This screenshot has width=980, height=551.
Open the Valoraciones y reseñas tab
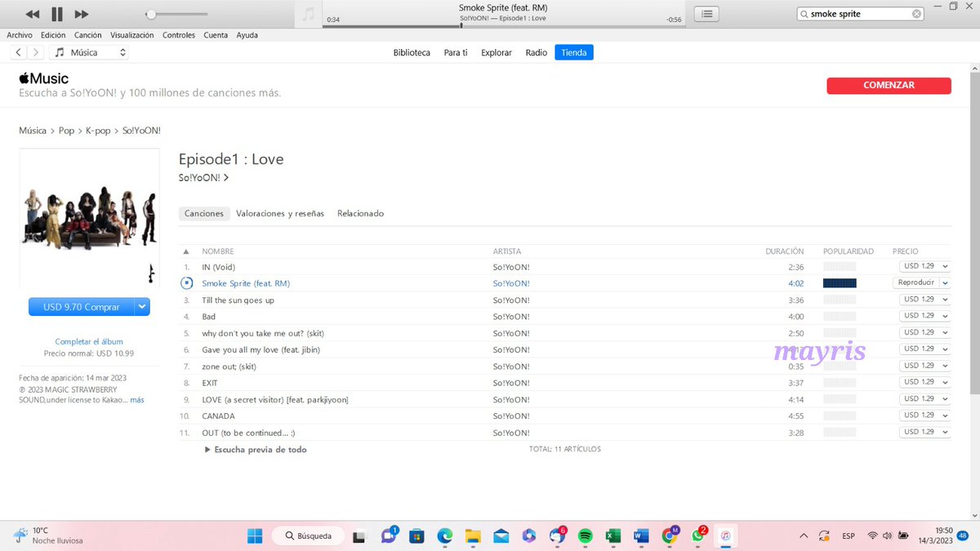(280, 213)
